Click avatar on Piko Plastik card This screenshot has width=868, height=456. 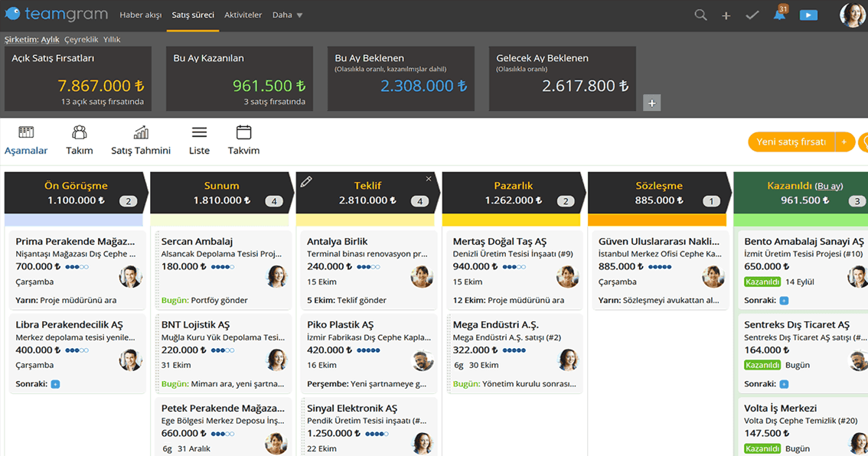pyautogui.click(x=422, y=360)
